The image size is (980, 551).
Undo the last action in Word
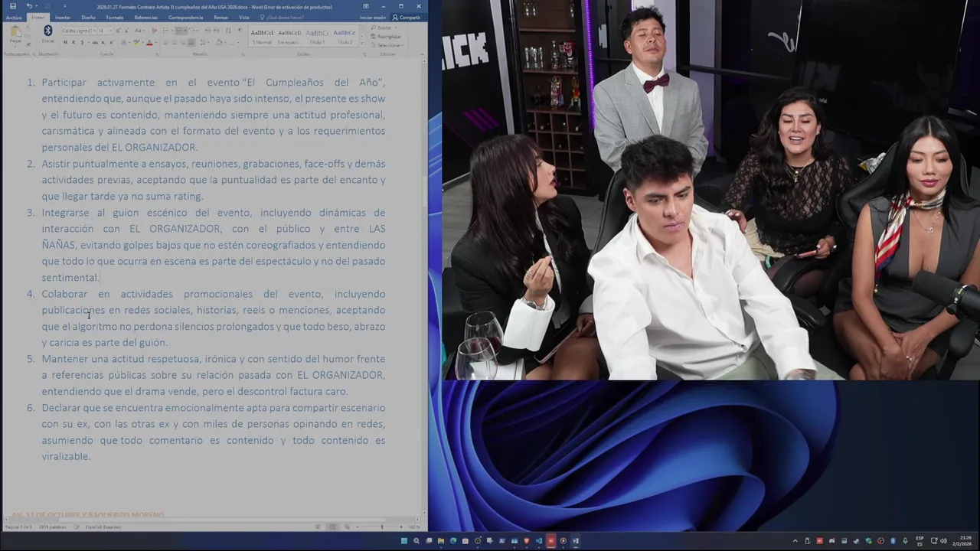(29, 6)
